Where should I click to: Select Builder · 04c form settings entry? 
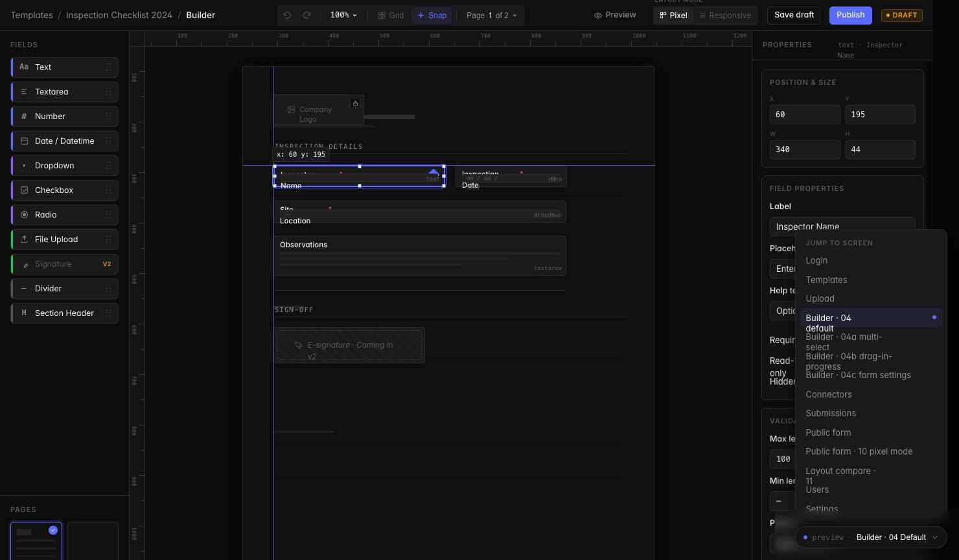[x=871, y=375]
